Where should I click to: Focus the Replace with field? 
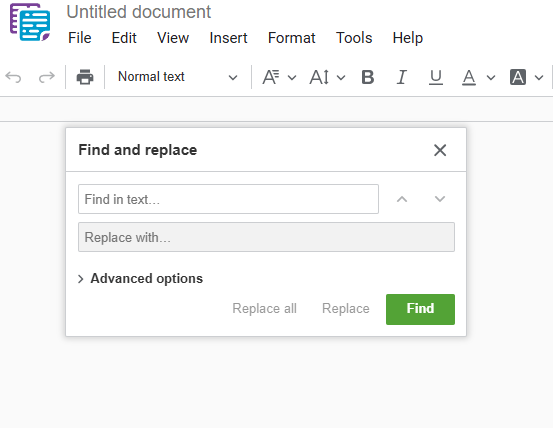[266, 237]
